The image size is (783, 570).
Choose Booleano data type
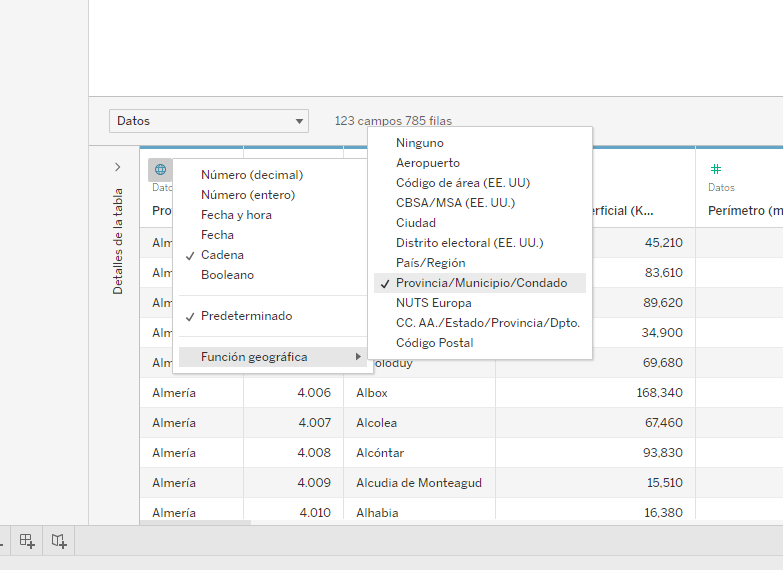coord(227,275)
